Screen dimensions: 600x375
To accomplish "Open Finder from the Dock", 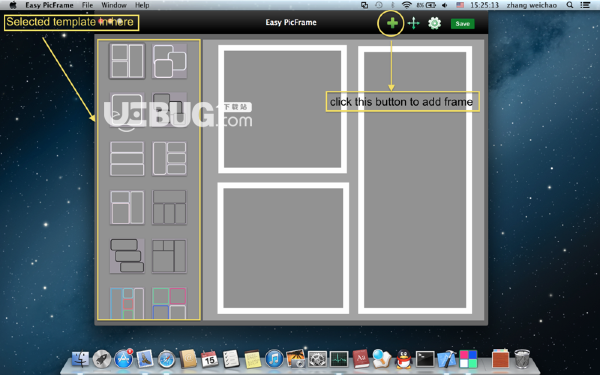I will click(80, 359).
